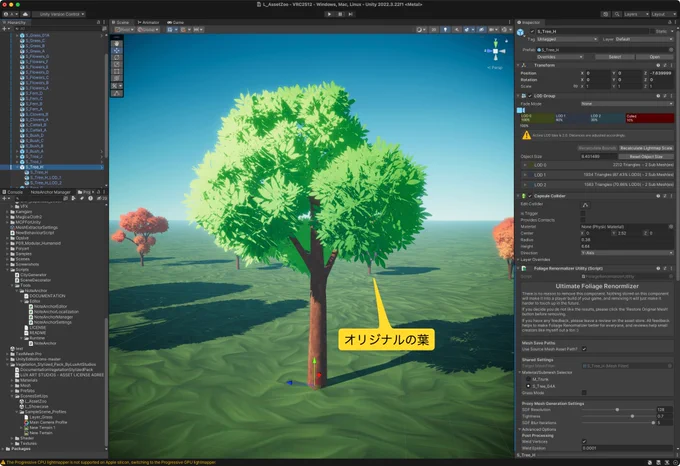Toggle scene audio icon
The image size is (680, 466).
click(456, 29)
